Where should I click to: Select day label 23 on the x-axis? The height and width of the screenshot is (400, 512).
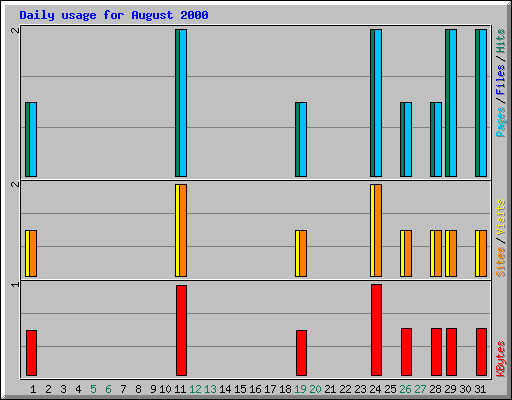tap(360, 389)
